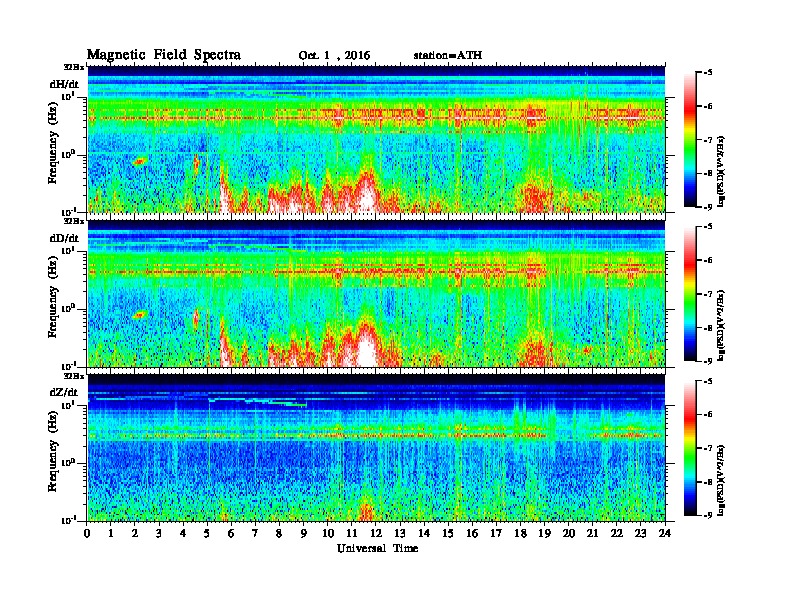Click hour tick label "9" on time axis
The image size is (792, 612).
coord(304,534)
